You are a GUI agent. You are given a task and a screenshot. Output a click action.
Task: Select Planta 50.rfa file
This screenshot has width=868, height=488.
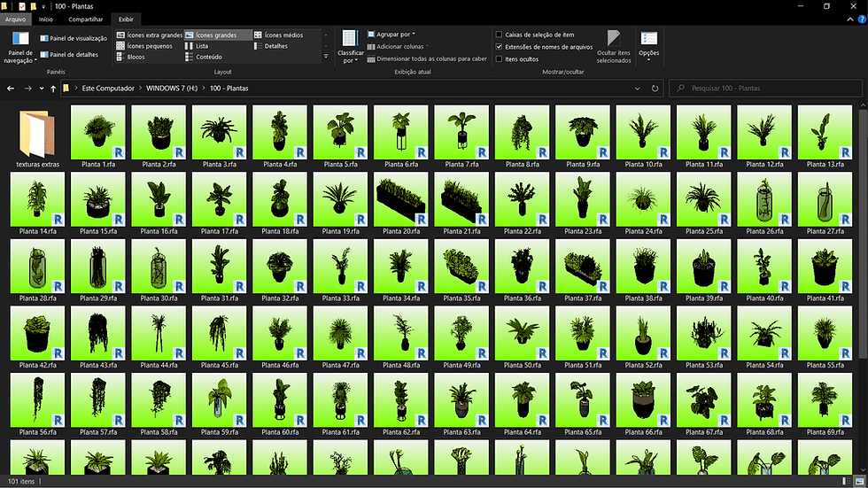coord(522,337)
